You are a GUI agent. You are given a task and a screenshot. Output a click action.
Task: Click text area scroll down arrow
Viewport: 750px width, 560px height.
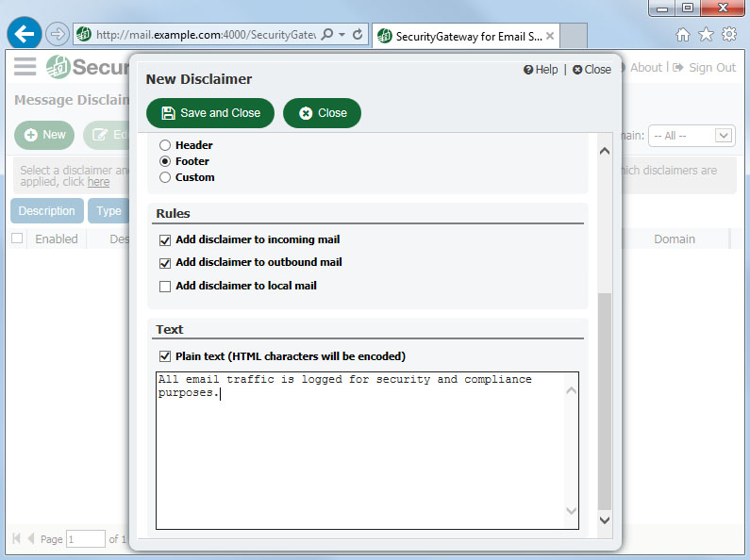click(571, 511)
